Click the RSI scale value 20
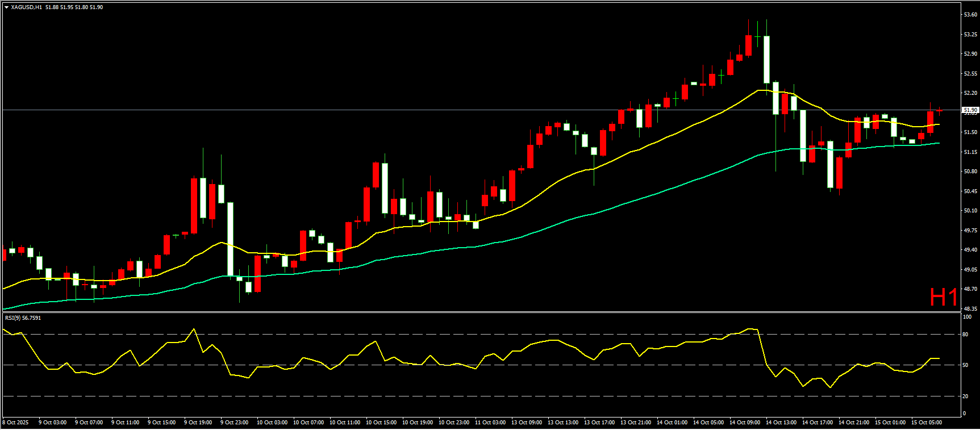The image size is (980, 430). [x=965, y=396]
